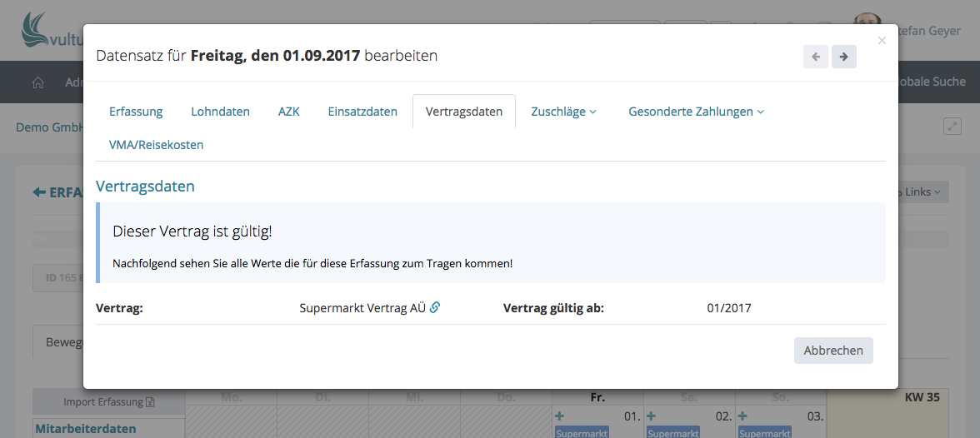Click the home icon in the navigation bar
The width and height of the screenshot is (980, 438).
click(37, 82)
